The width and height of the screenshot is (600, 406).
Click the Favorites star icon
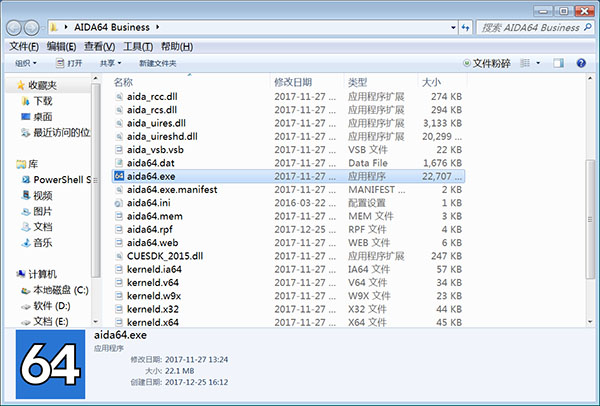[21, 85]
